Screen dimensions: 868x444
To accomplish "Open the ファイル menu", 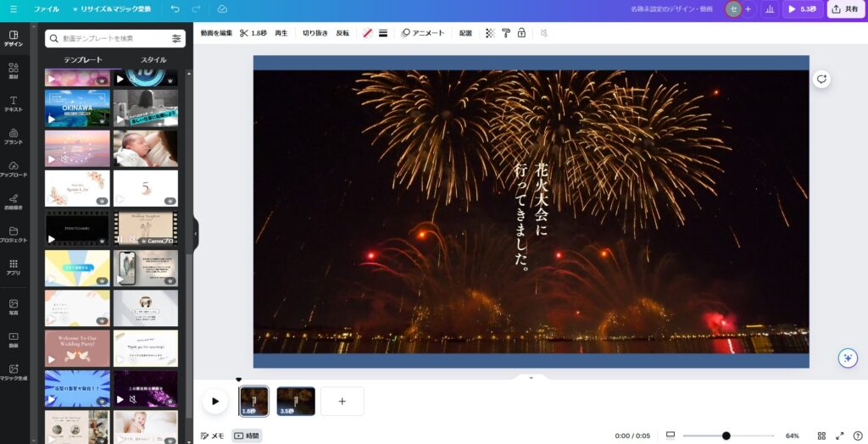I will tap(46, 9).
